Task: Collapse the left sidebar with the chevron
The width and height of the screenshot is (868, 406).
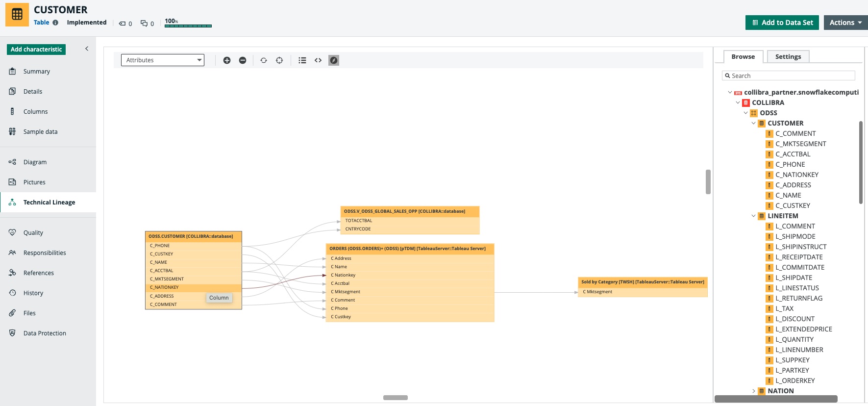Action: (87, 49)
